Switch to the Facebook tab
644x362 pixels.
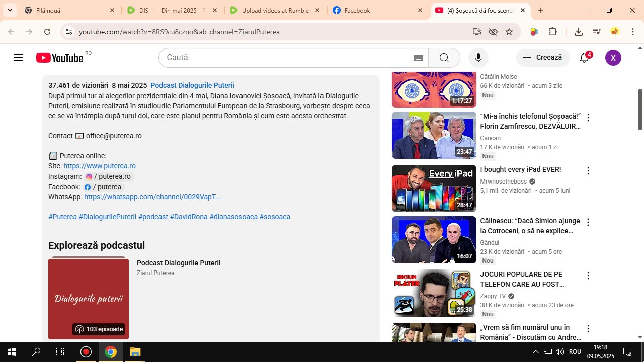[378, 10]
